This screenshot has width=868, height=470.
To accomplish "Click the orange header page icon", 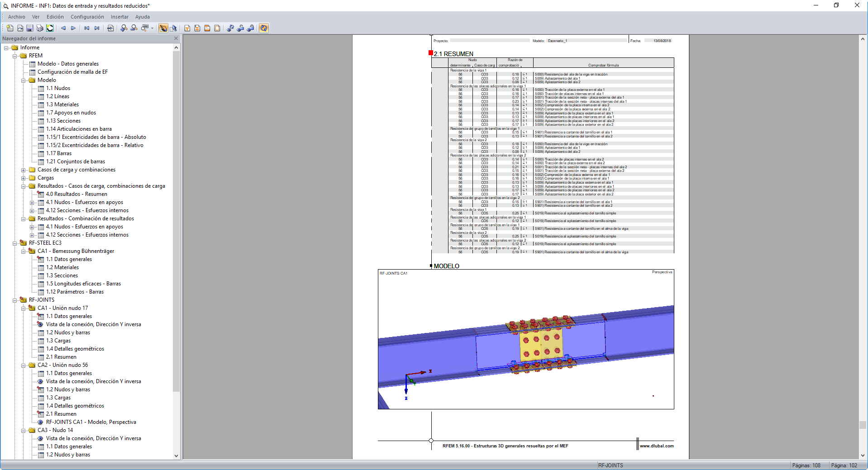I will click(207, 28).
